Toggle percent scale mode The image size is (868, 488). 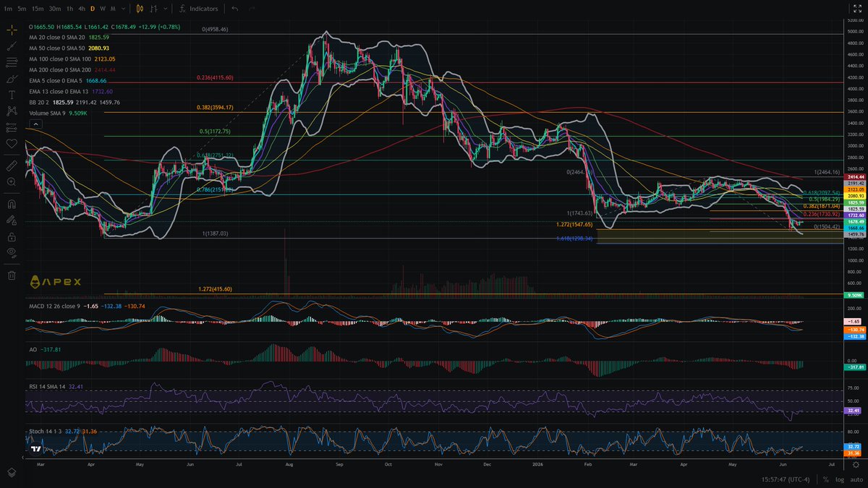coord(825,479)
